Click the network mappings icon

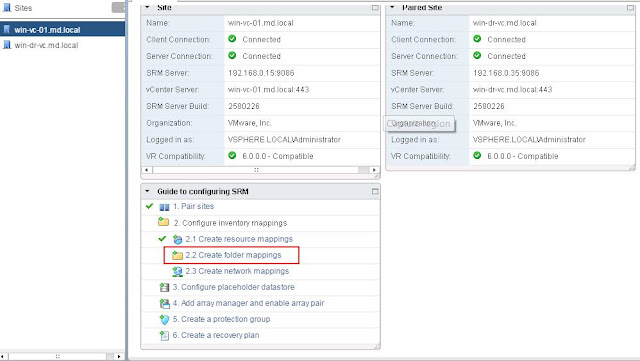pos(177,272)
